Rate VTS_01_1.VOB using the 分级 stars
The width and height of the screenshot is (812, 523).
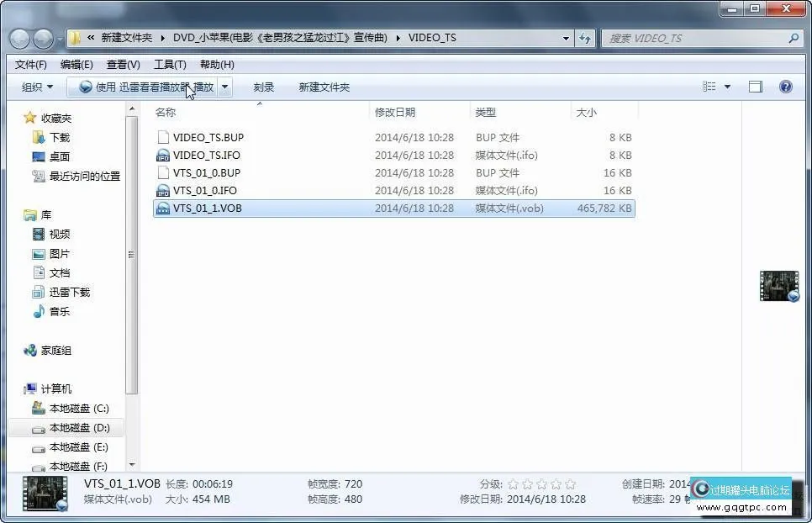pyautogui.click(x=539, y=483)
